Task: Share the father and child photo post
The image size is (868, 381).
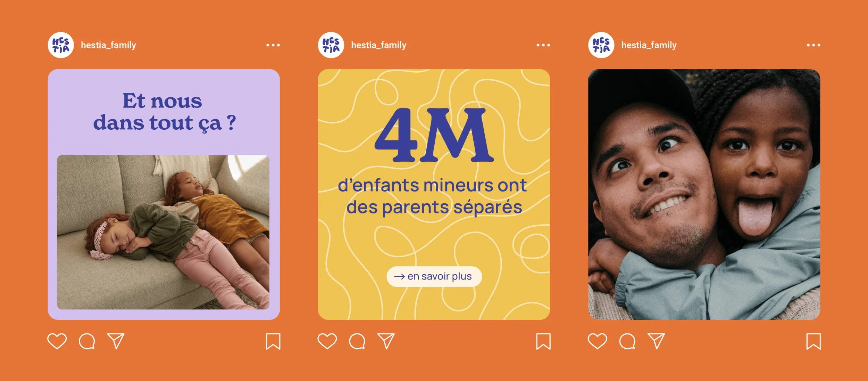Action: [656, 341]
